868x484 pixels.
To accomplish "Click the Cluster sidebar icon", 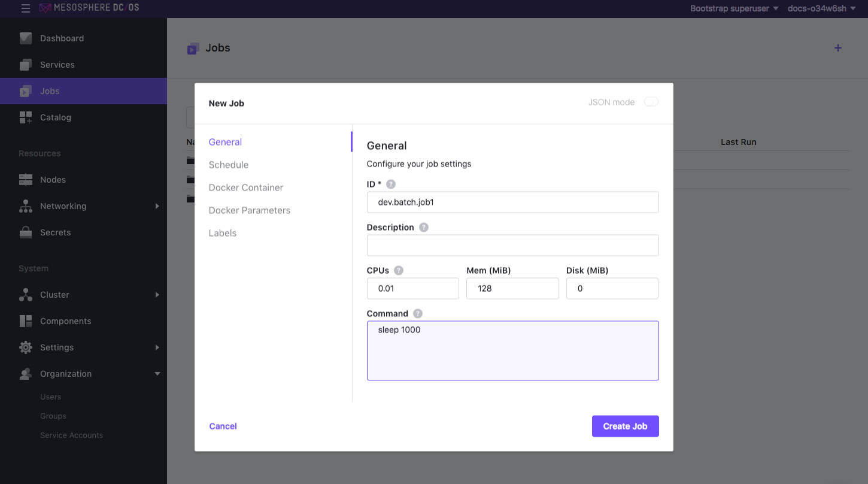I will tap(26, 295).
